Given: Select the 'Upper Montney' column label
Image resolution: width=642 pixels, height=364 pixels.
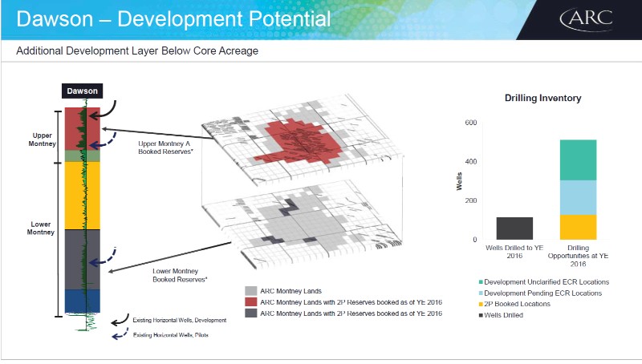Looking at the screenshot, I should [x=43, y=140].
